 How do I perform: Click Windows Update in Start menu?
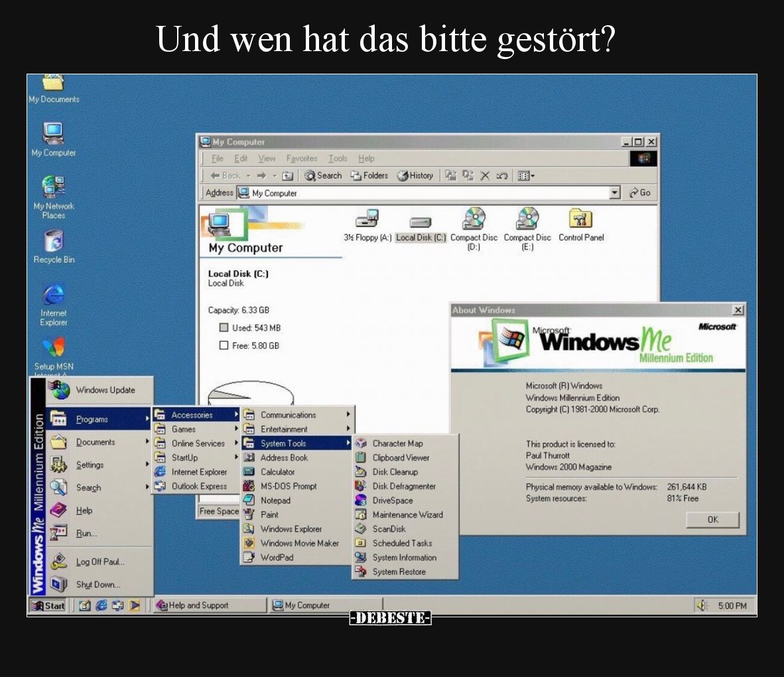coord(99,390)
